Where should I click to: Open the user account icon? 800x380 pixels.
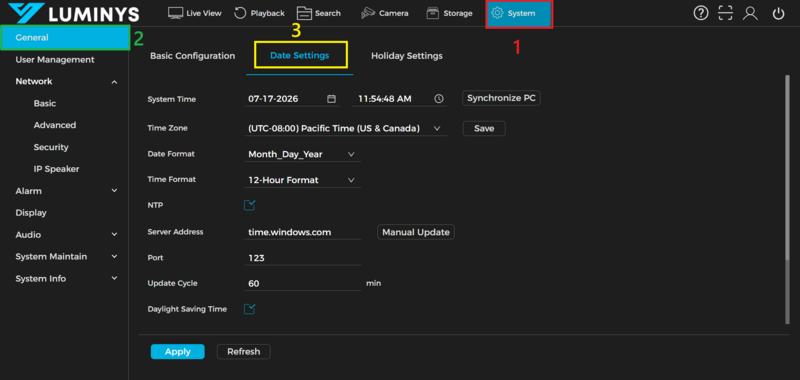click(750, 13)
